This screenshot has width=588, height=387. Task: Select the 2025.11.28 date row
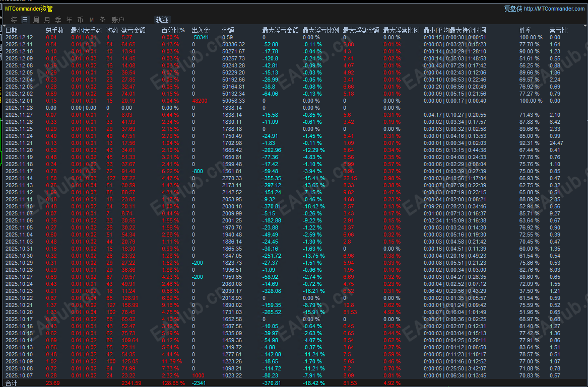(294, 108)
